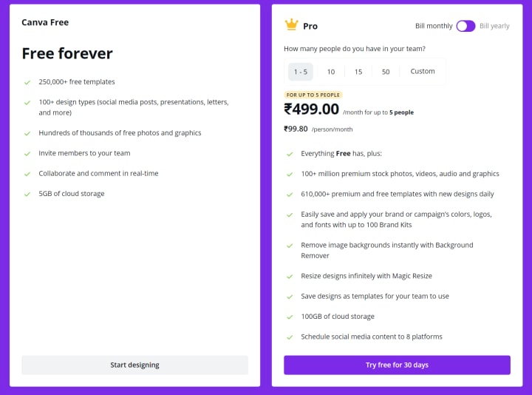Click checkmark beside 100GB of cloud storage

289,317
